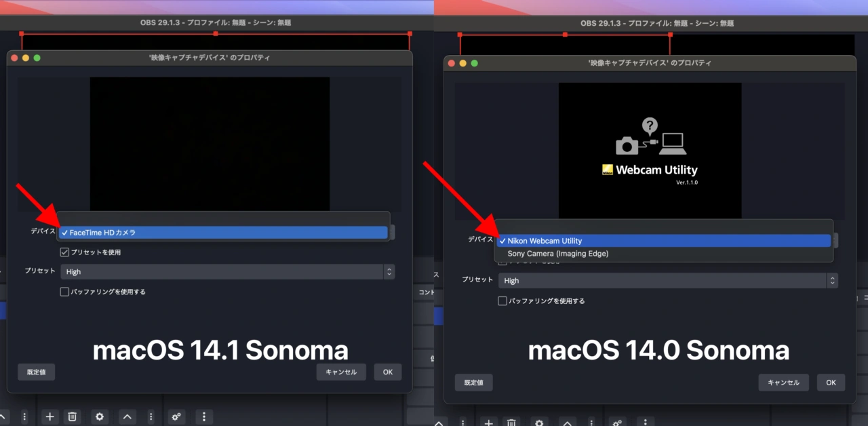Select FaceTime HDカメラ from the device list
The width and height of the screenshot is (868, 426).
[x=224, y=233]
